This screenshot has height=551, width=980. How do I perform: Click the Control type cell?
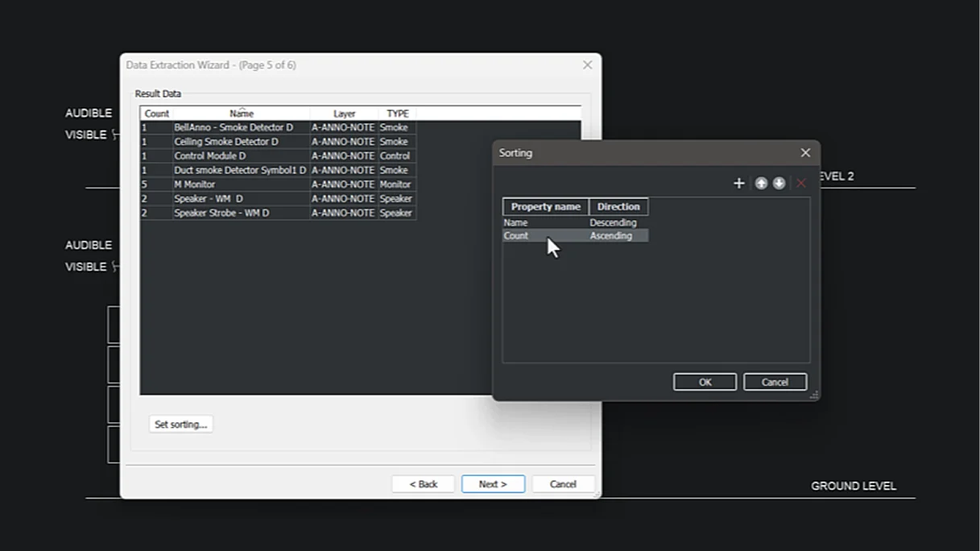tap(397, 156)
